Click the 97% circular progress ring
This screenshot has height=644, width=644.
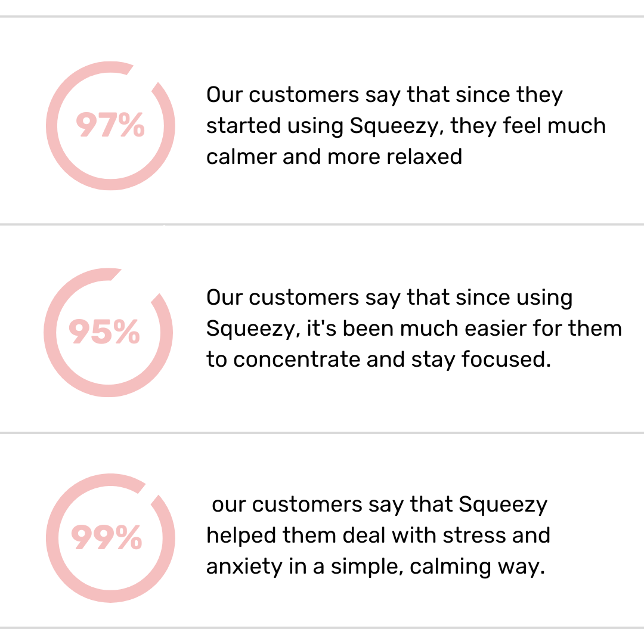pyautogui.click(x=110, y=126)
